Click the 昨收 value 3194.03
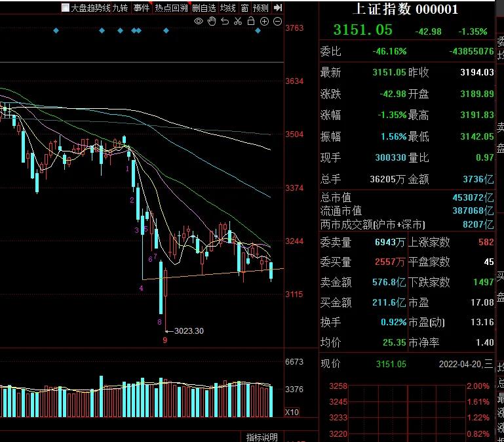 (477, 72)
